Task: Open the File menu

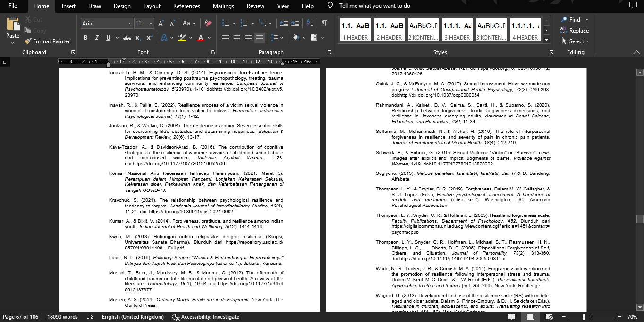Action: (13, 6)
